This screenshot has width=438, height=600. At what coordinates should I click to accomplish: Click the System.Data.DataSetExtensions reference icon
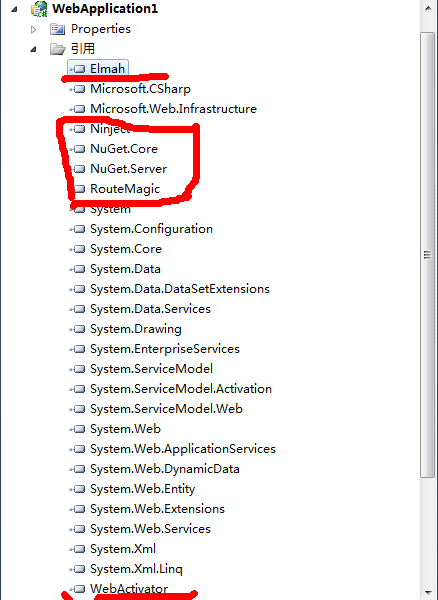point(78,289)
